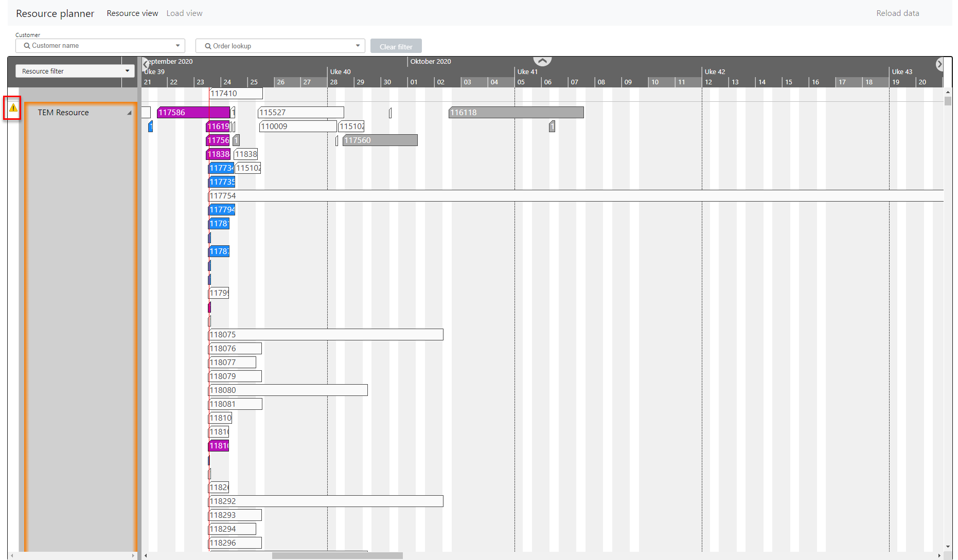Open the Order lookup dropdown
The image size is (958, 560).
(358, 46)
